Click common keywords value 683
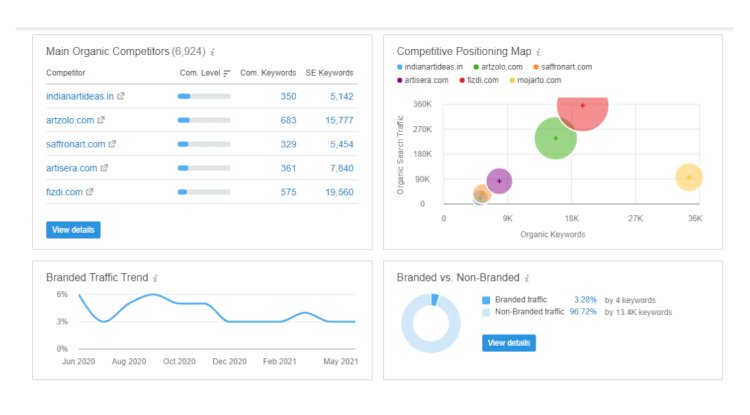Image resolution: width=750 pixels, height=415 pixels. tap(288, 120)
